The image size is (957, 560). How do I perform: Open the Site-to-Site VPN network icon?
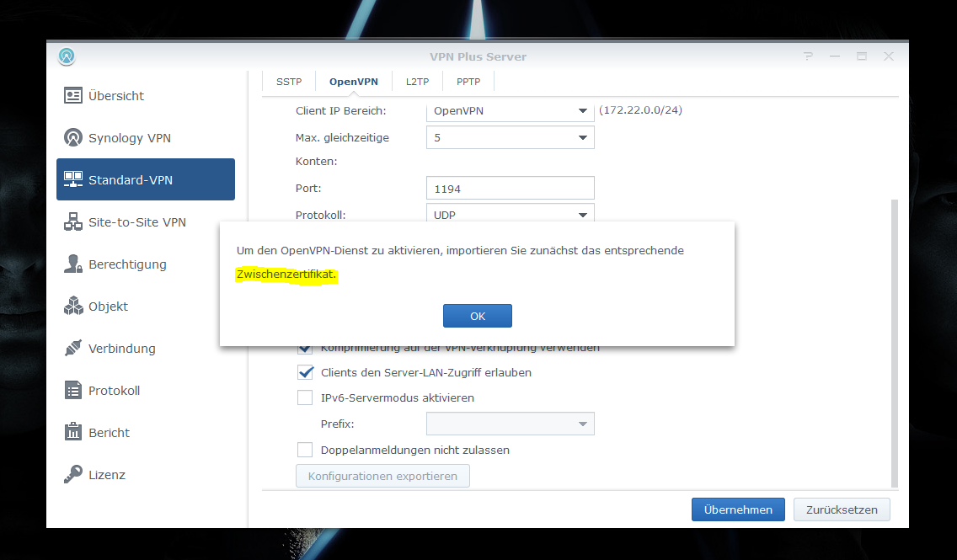click(x=73, y=221)
